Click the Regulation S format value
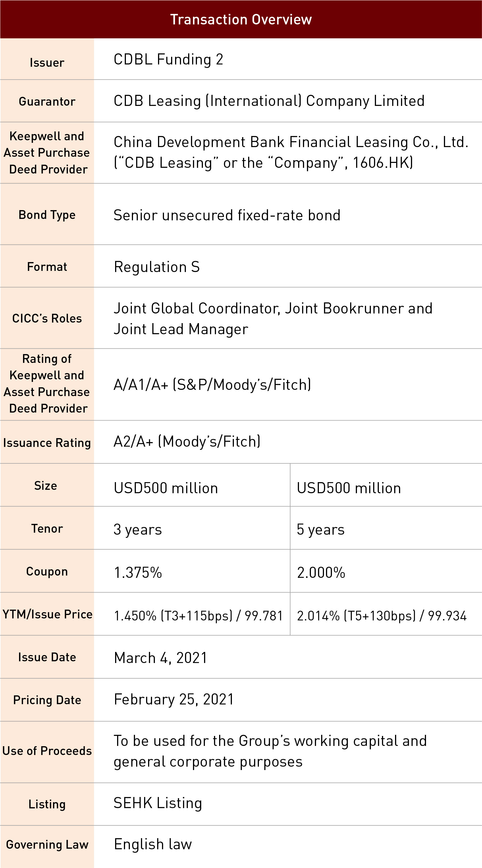This screenshot has width=482, height=868. coord(157,267)
